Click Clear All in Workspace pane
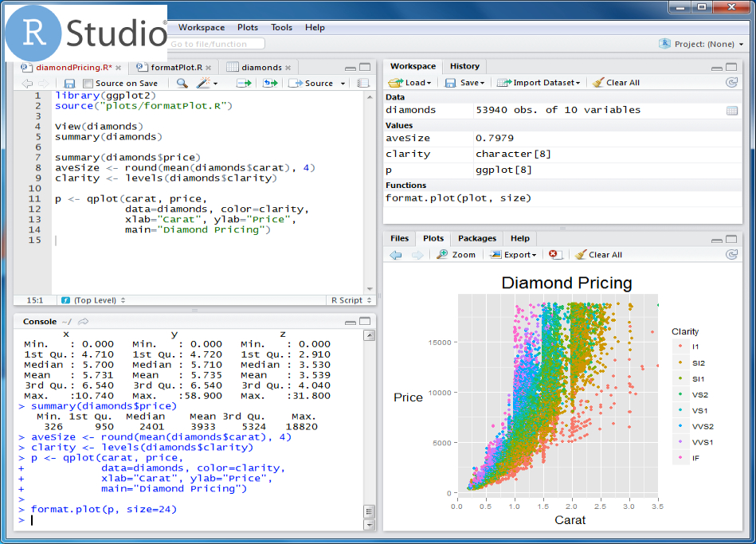 click(616, 83)
